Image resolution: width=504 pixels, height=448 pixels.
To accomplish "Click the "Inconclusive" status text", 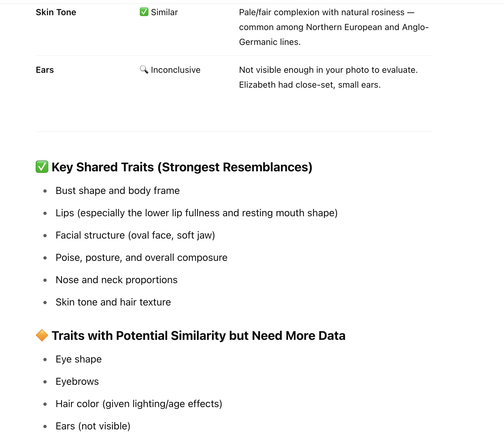I will click(x=175, y=70).
